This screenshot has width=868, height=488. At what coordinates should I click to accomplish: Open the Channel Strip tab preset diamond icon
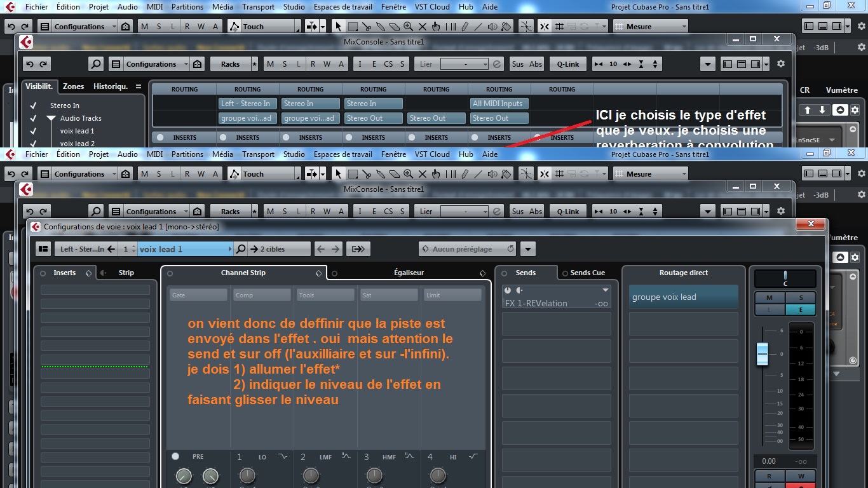(x=319, y=273)
